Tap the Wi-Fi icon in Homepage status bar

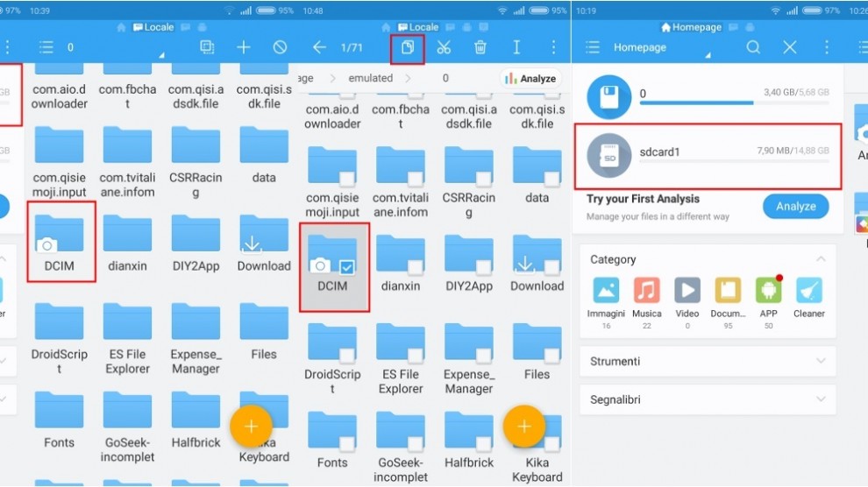pos(776,11)
